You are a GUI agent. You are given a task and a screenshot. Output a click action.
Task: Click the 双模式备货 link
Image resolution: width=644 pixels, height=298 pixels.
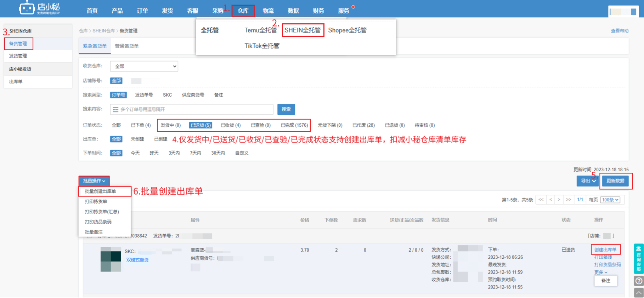pyautogui.click(x=137, y=260)
